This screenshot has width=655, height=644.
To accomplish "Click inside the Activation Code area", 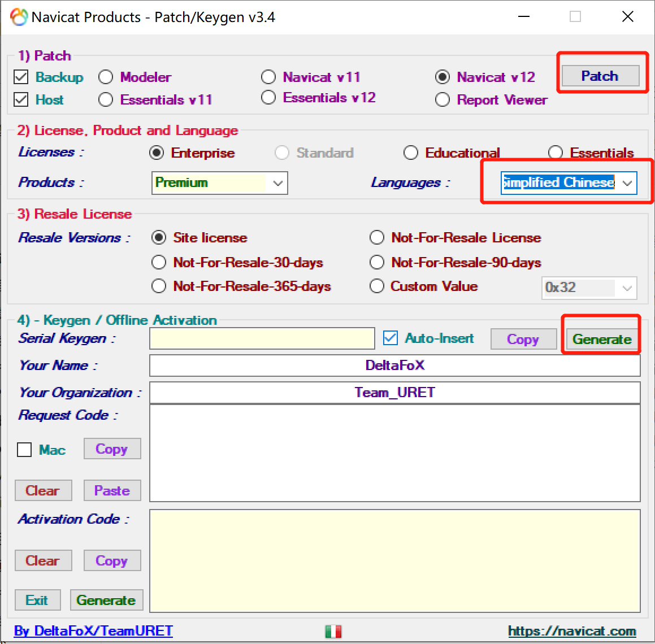I will pos(395,561).
